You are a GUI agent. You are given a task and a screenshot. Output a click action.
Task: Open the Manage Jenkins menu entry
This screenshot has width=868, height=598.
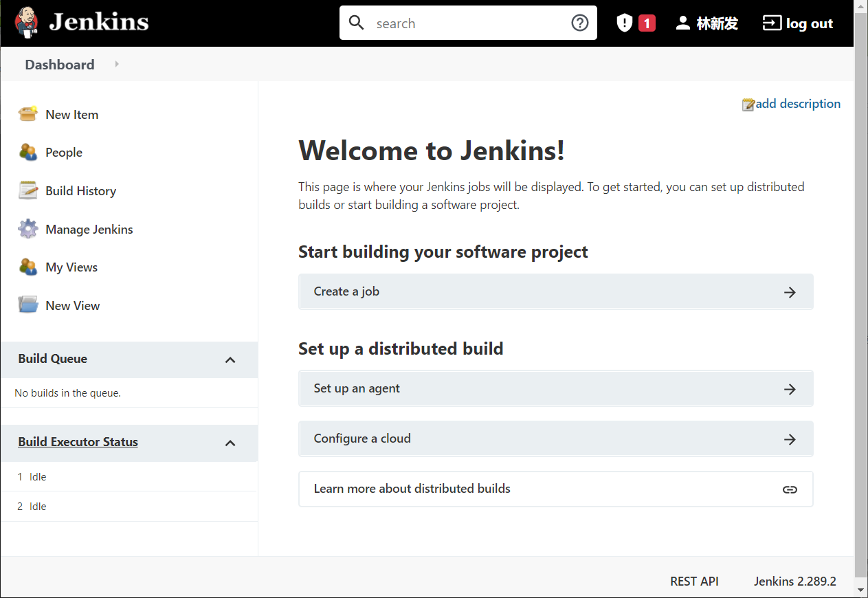[89, 230]
